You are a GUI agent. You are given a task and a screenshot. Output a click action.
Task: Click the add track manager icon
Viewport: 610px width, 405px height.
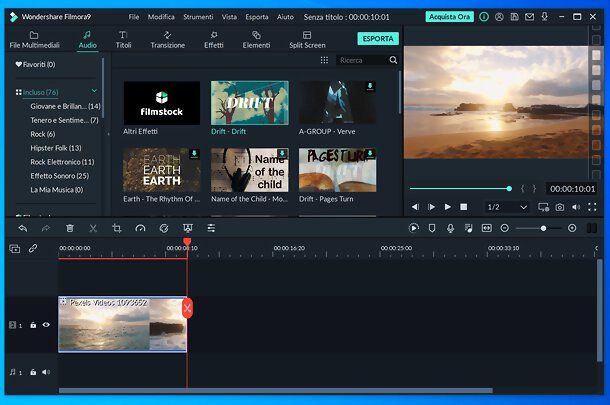(15, 249)
